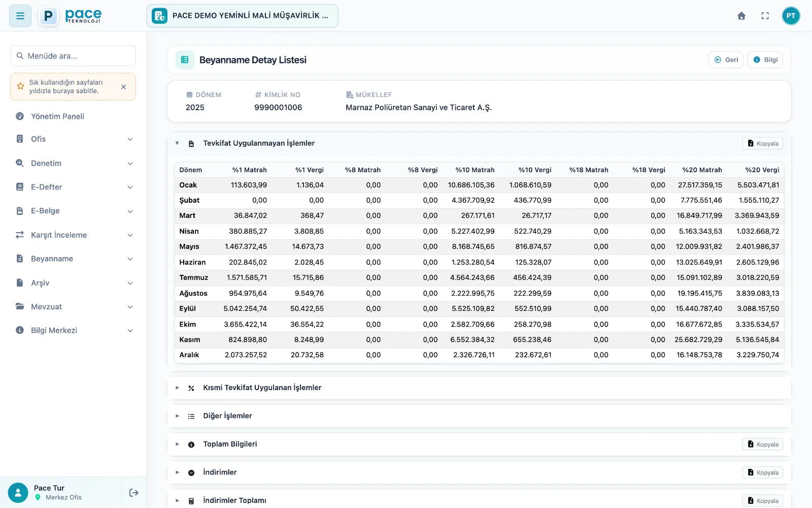
Task: Expand the E-Belge menu chevron
Action: coord(130,211)
